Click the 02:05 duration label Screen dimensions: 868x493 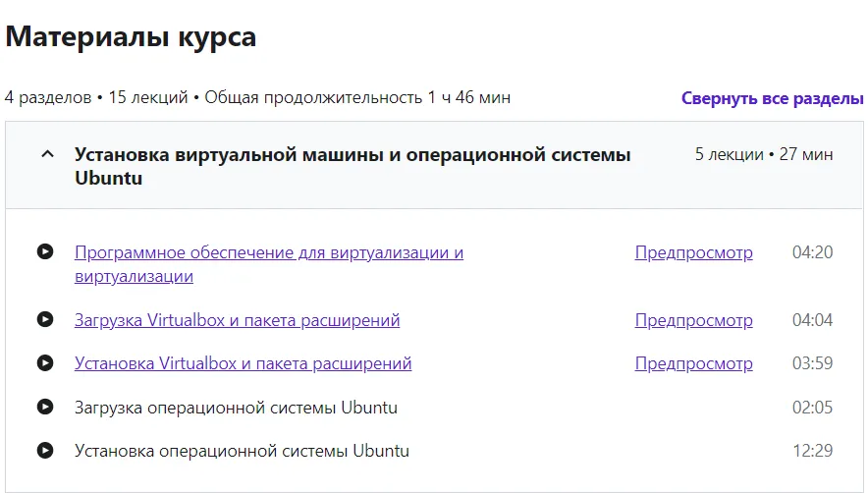(812, 407)
